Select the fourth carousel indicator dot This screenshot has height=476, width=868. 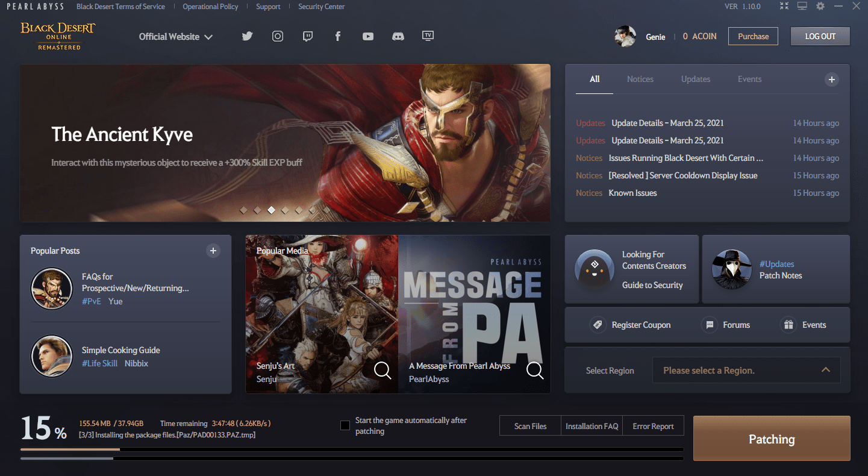coord(285,210)
